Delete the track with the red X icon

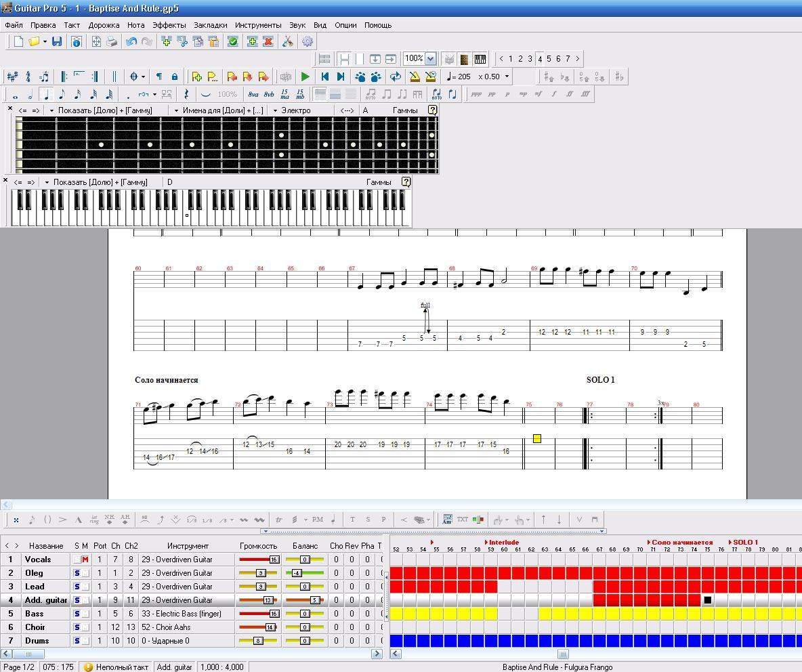[x=268, y=41]
